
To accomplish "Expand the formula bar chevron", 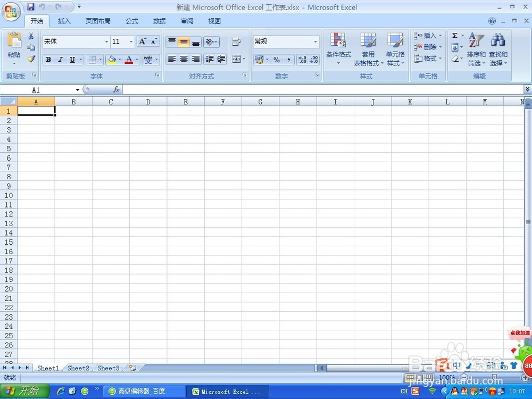I will pos(527,89).
